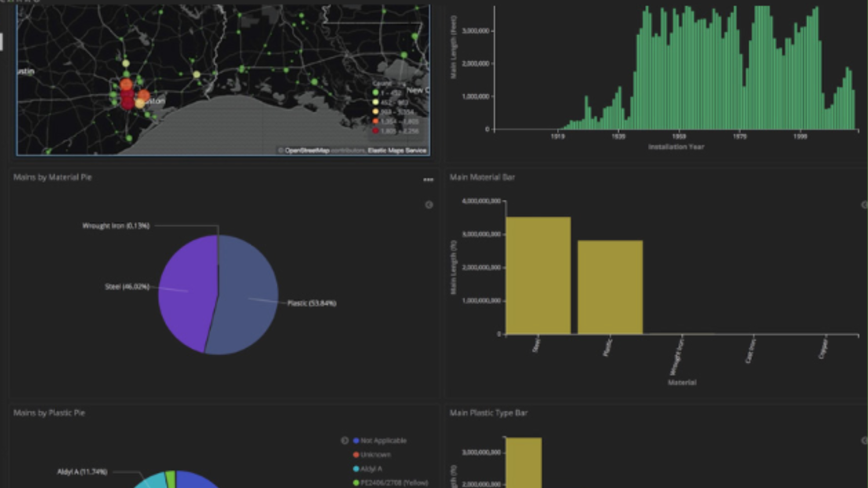Select the Steel bar in Main Material Bar

tap(538, 276)
